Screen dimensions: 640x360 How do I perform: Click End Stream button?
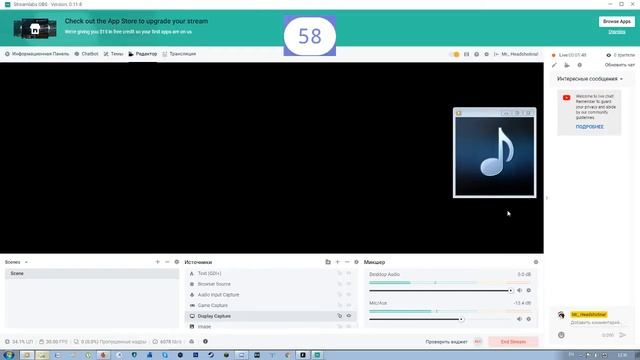(x=513, y=342)
